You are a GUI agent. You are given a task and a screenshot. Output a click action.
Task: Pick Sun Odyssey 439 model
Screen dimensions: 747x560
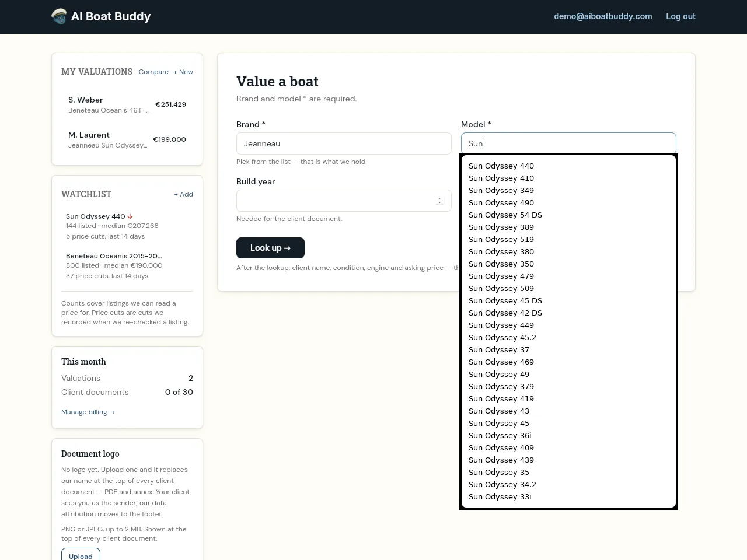[x=568, y=460]
